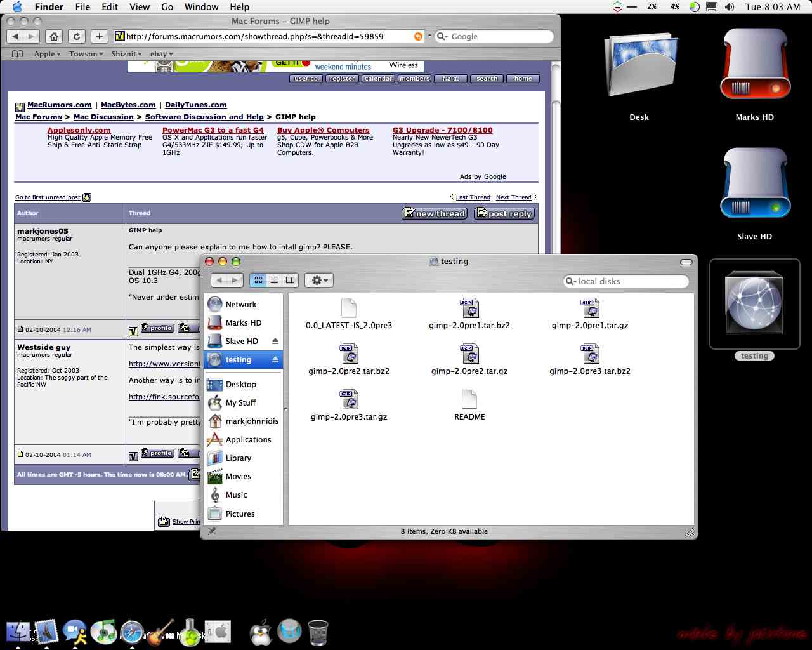Toggle Finder toolbar with pill button
Viewport: 812px width, 650px height.
tap(686, 262)
